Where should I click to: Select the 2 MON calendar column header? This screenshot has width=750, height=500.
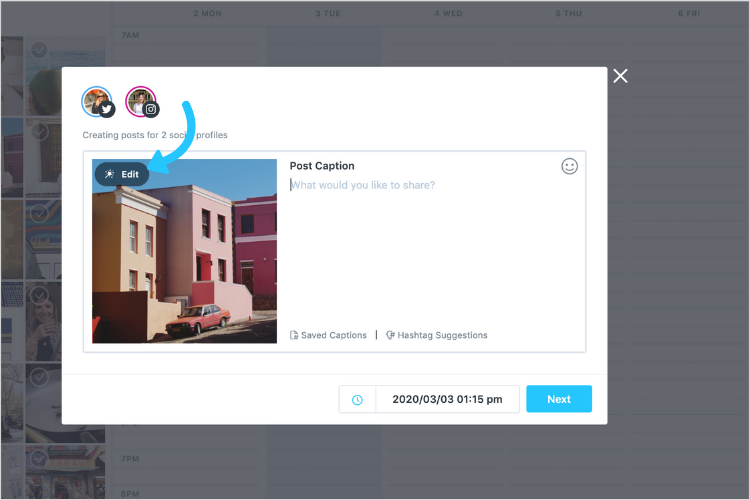point(208,13)
